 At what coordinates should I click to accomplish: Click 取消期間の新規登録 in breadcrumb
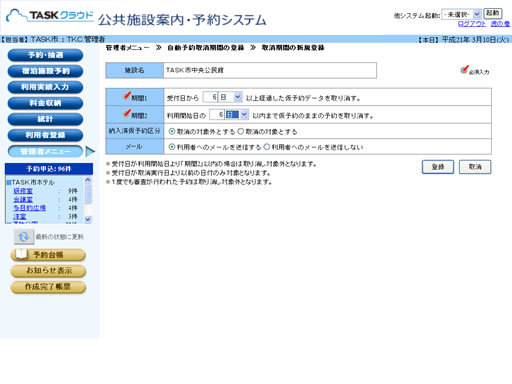293,48
